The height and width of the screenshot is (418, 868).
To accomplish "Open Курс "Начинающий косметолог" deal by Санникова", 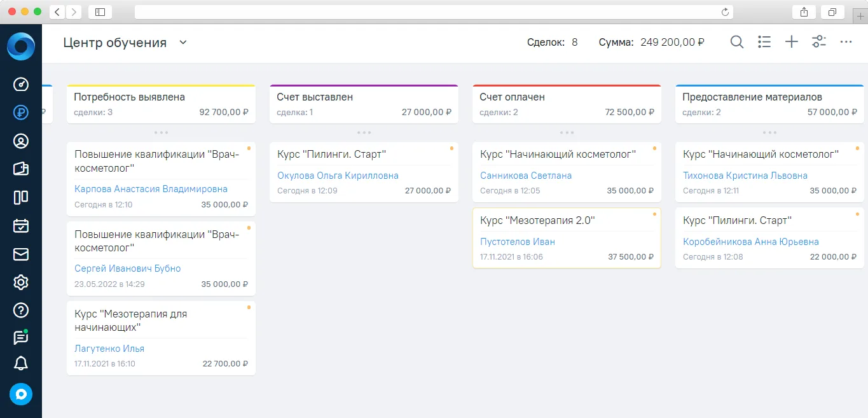I will (x=567, y=172).
